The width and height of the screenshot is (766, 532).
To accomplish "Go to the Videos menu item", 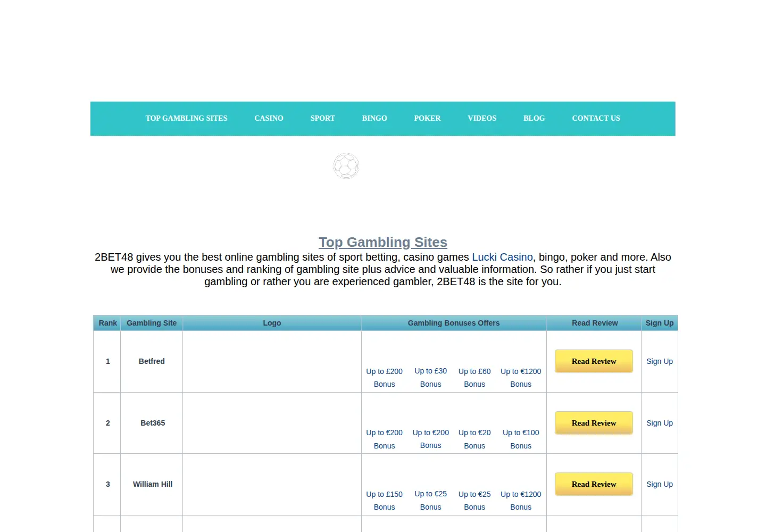I will pos(482,118).
